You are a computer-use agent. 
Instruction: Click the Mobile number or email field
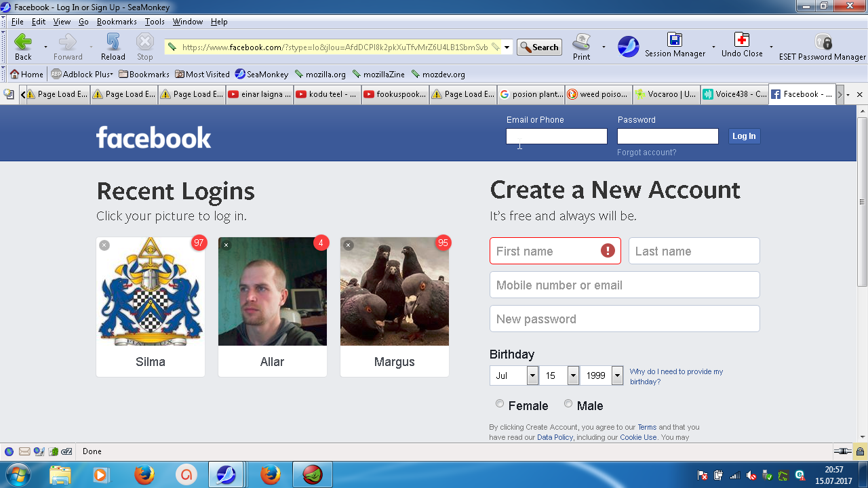pyautogui.click(x=625, y=285)
